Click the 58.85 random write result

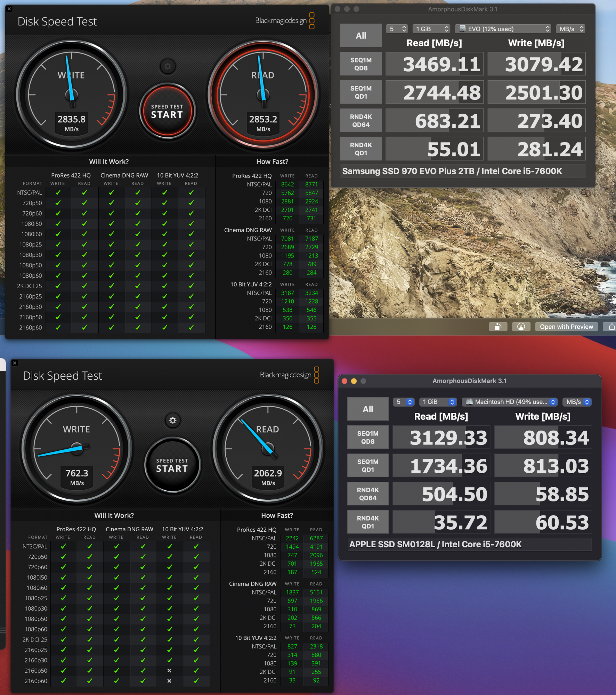(x=543, y=494)
